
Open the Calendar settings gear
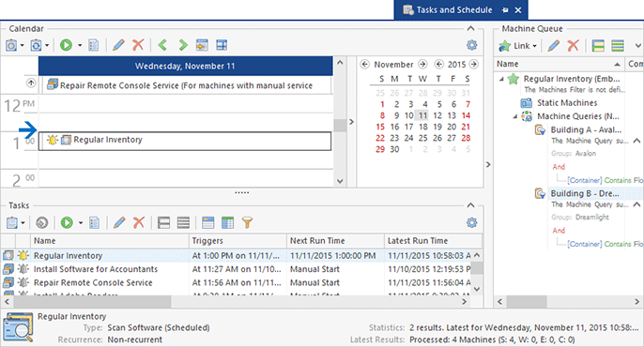point(472,45)
